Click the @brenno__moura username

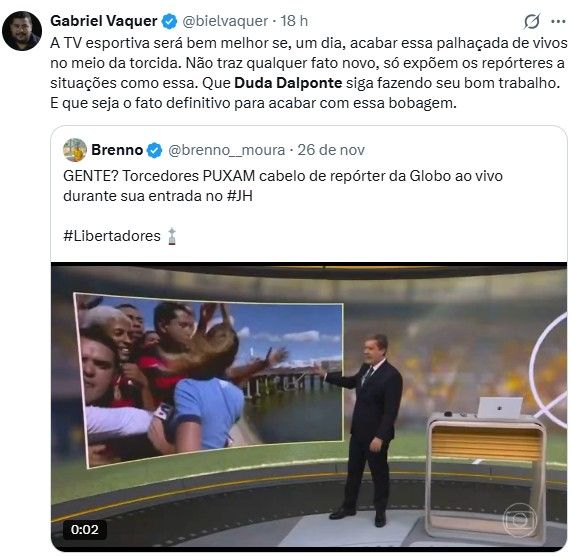227,150
